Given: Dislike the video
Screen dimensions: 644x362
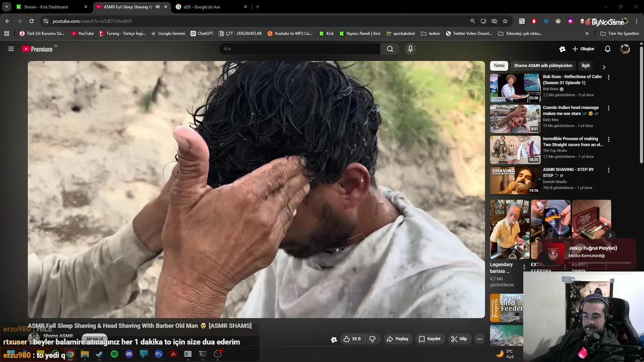Looking at the screenshot, I should [372, 339].
